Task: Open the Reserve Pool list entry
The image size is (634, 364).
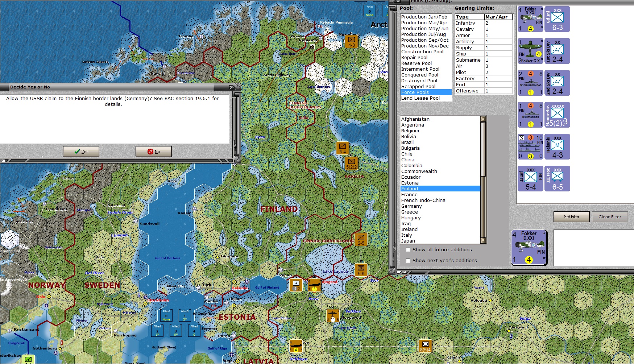Action: coord(426,63)
